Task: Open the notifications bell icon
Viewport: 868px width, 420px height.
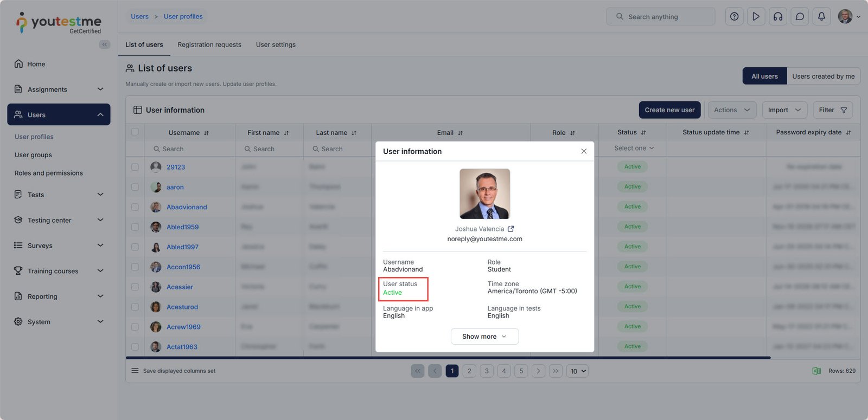Action: 821,17
